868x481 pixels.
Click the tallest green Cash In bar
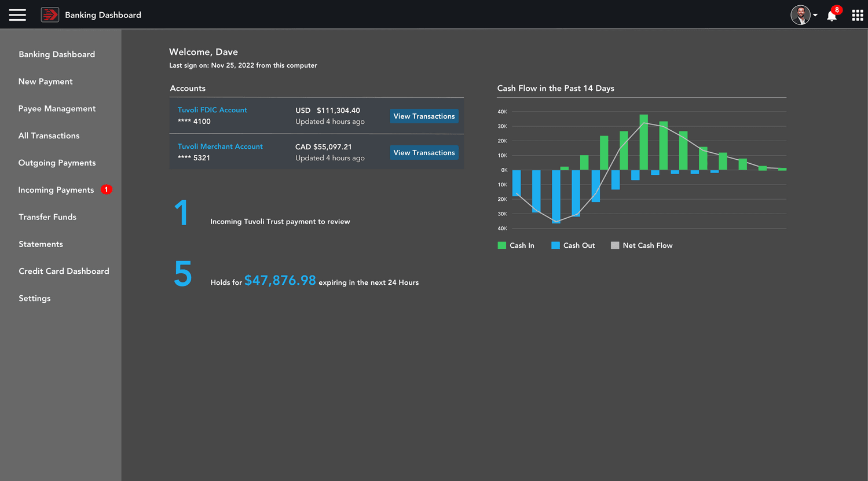pos(643,142)
